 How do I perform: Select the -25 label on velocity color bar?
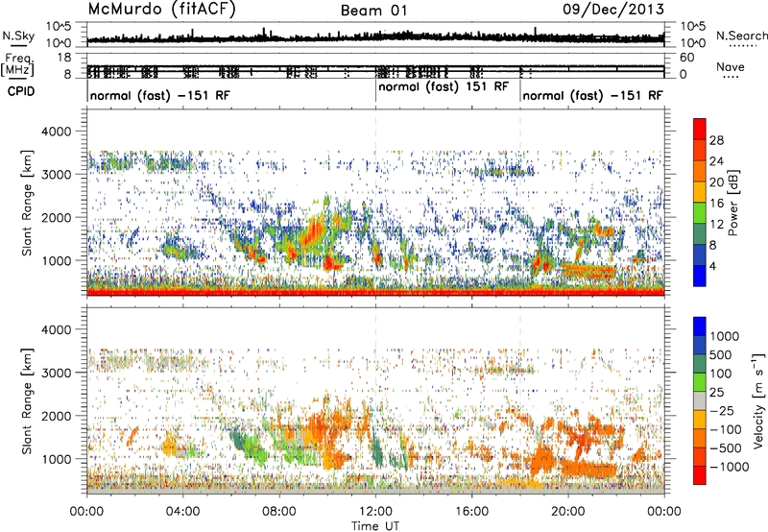click(x=721, y=410)
